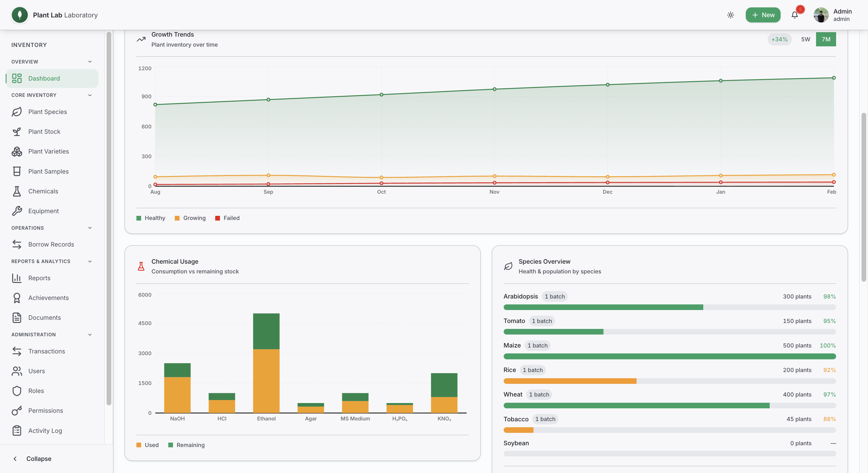
Task: Click the Plant Species leaf icon
Action: [x=17, y=112]
